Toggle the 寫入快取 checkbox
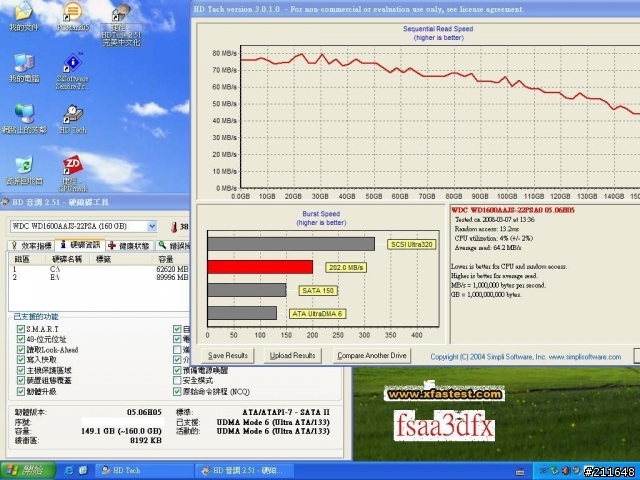 [20, 360]
